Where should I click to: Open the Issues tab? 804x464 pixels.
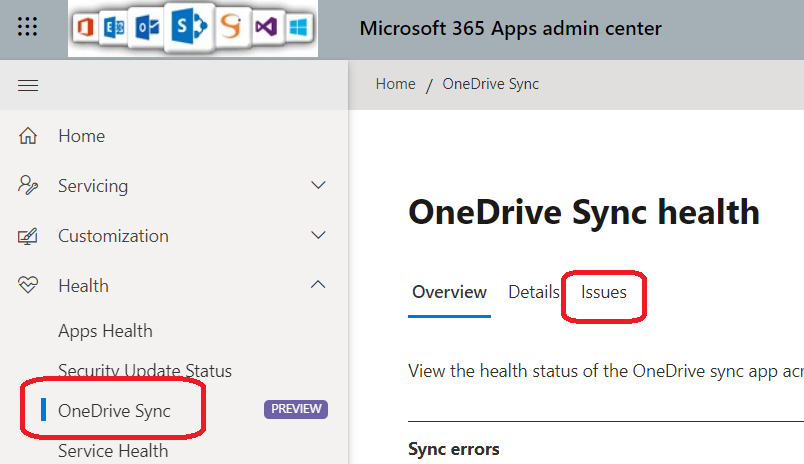604,292
